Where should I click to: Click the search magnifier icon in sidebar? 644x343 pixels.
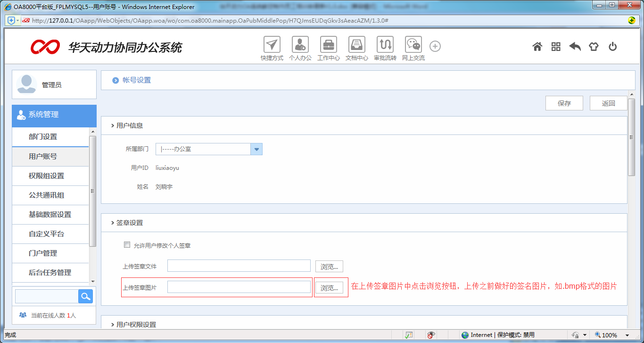[x=85, y=296]
